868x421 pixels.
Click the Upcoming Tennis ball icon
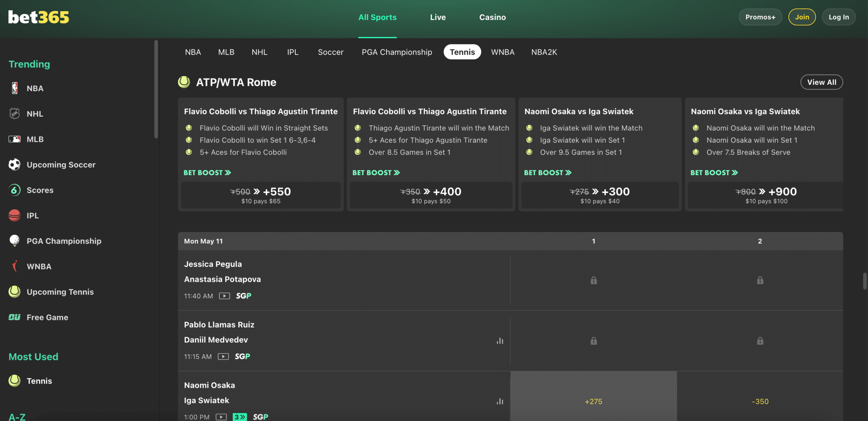[15, 292]
